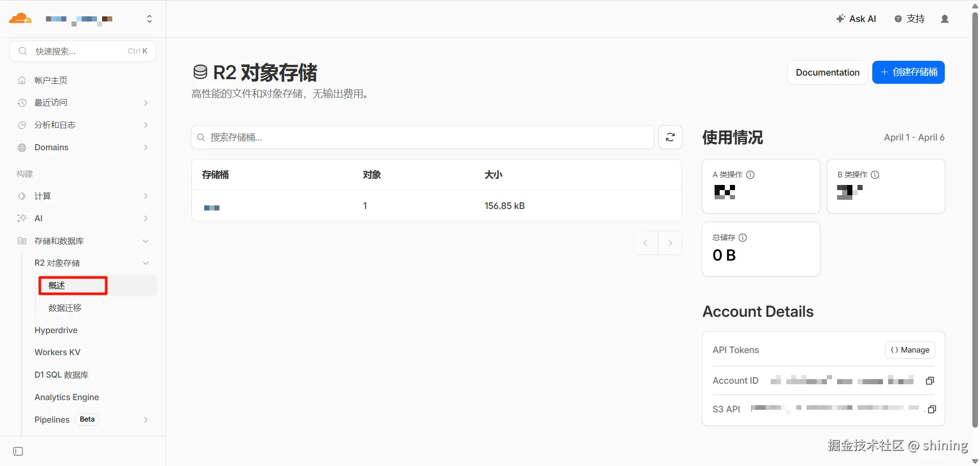Expand the Domains chevron
The width and height of the screenshot is (980, 466).
pos(146,148)
